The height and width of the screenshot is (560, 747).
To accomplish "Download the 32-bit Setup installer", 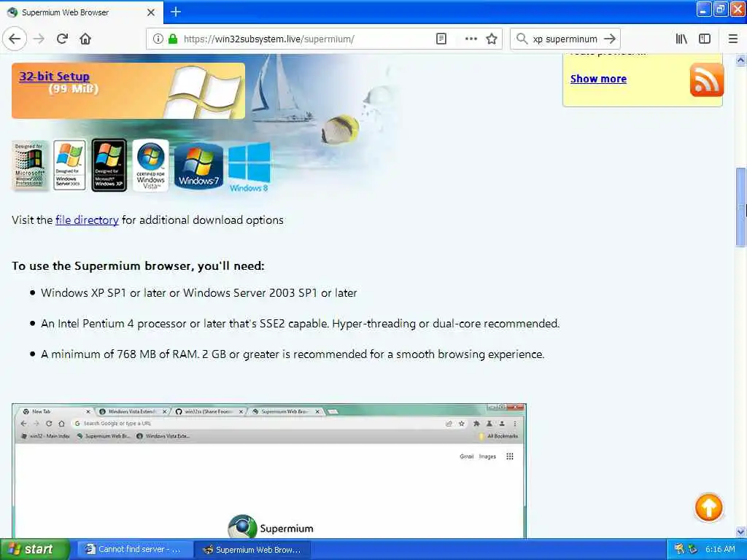I will click(x=54, y=76).
